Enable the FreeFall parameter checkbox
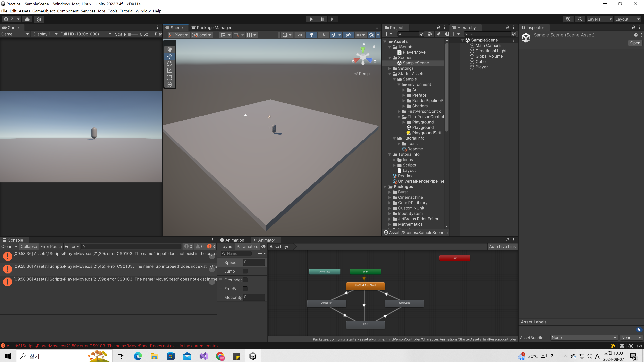Image resolution: width=644 pixels, height=362 pixels. click(245, 288)
